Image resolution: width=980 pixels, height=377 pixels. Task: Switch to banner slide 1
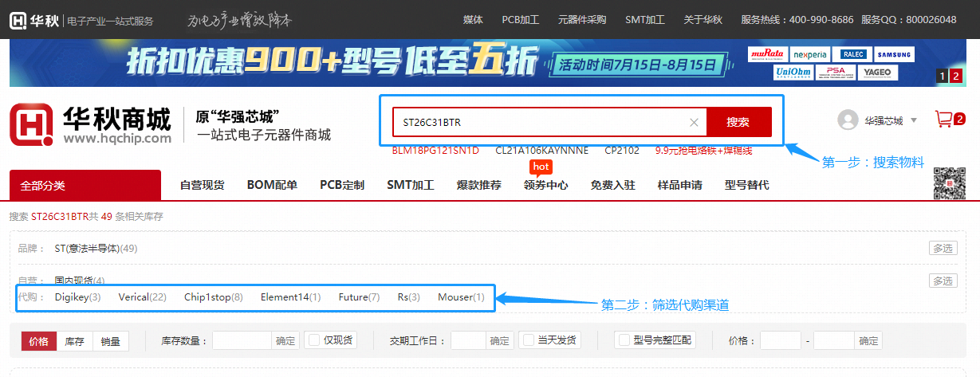(943, 77)
